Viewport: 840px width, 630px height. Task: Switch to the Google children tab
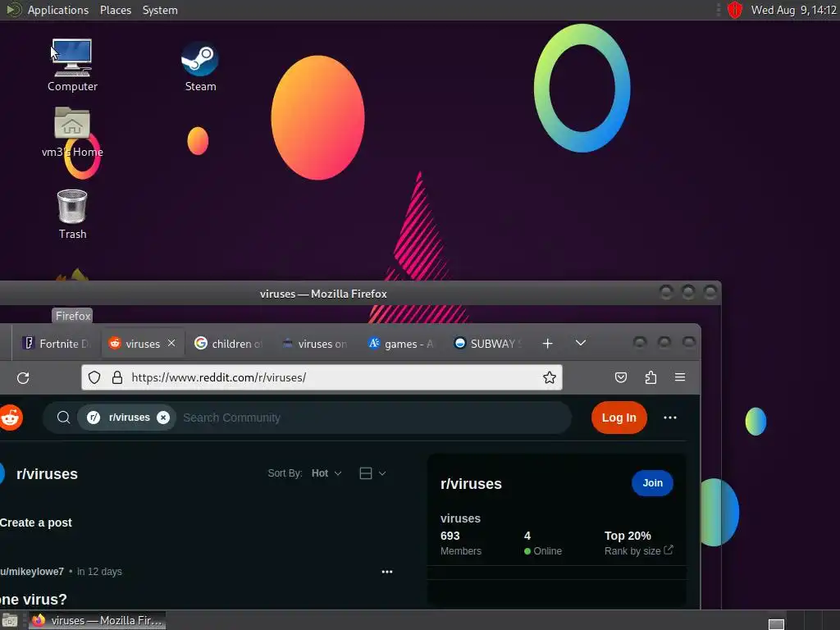[x=229, y=344]
